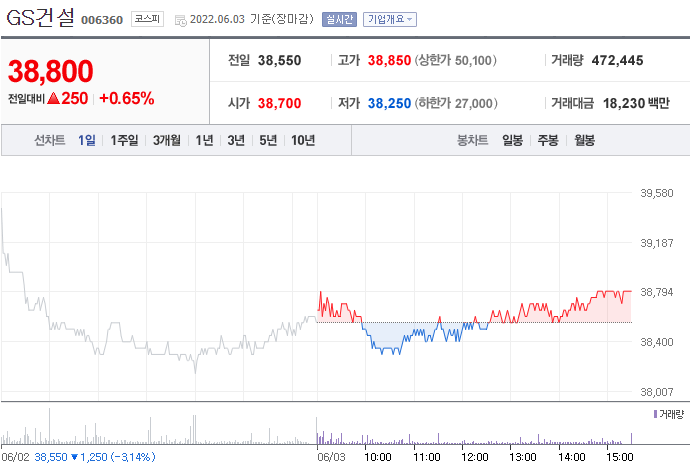This screenshot has height=474, width=690.
Task: Click the current price 38,800
Action: (x=51, y=71)
